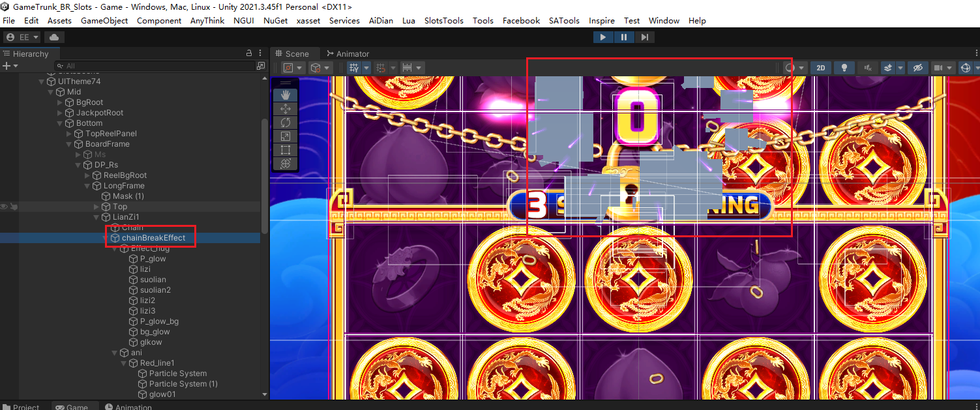This screenshot has height=410, width=980.
Task: Toggle 2D view mode in Scene
Action: coord(821,68)
